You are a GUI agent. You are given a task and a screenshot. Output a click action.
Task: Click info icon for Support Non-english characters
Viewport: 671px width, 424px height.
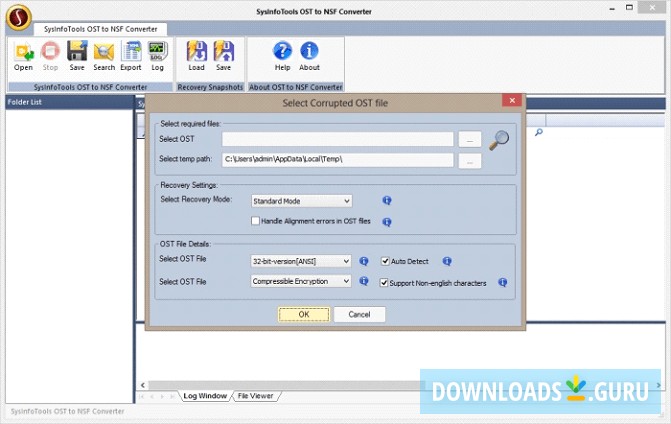click(x=503, y=282)
